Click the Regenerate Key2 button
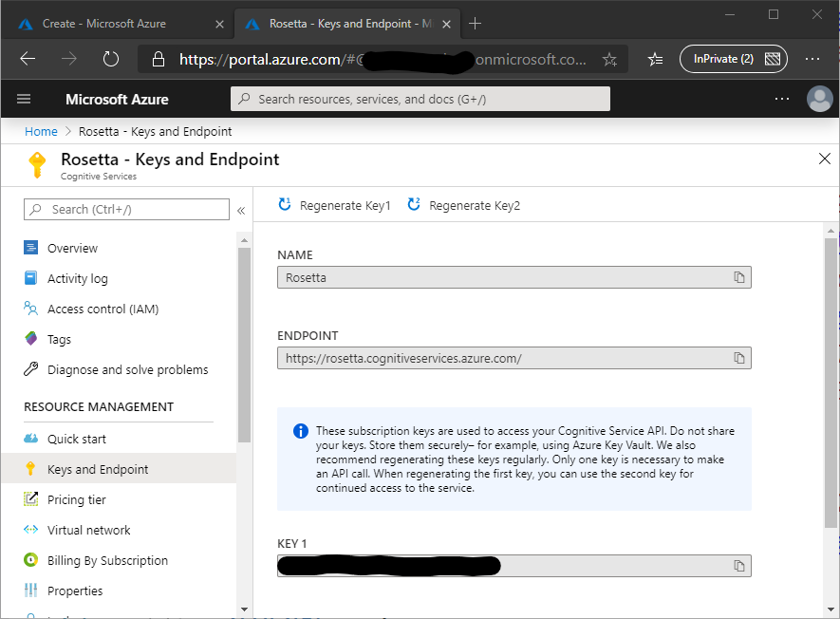 (464, 205)
